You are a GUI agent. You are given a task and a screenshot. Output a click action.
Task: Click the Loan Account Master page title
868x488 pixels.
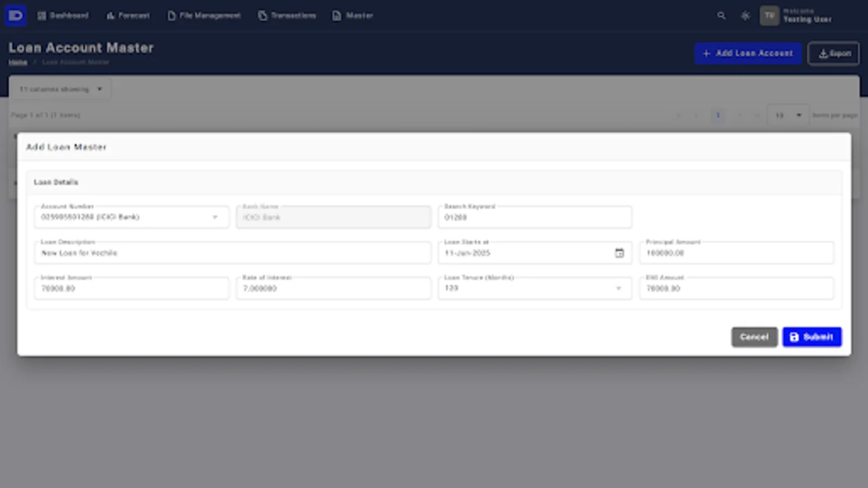tap(81, 48)
